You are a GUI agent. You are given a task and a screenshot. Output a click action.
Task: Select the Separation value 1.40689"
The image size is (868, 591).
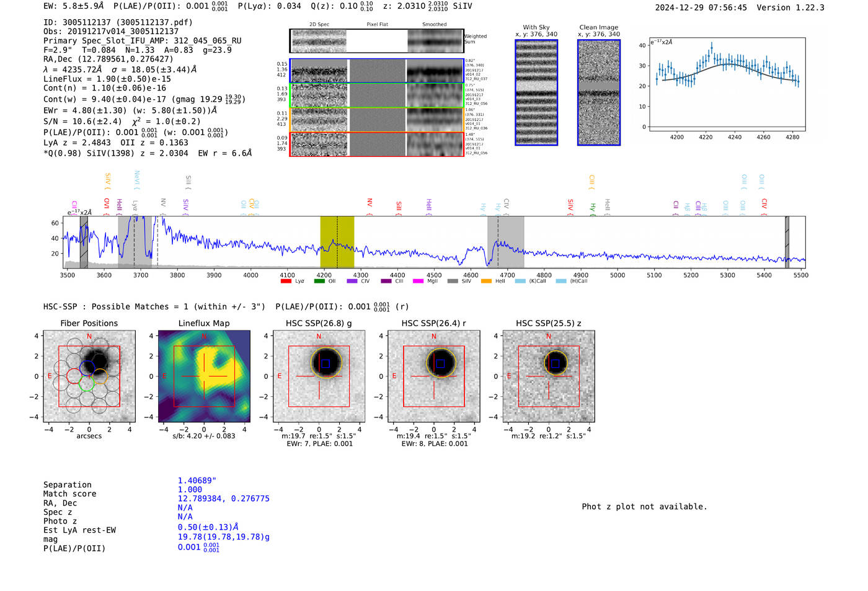(x=197, y=481)
